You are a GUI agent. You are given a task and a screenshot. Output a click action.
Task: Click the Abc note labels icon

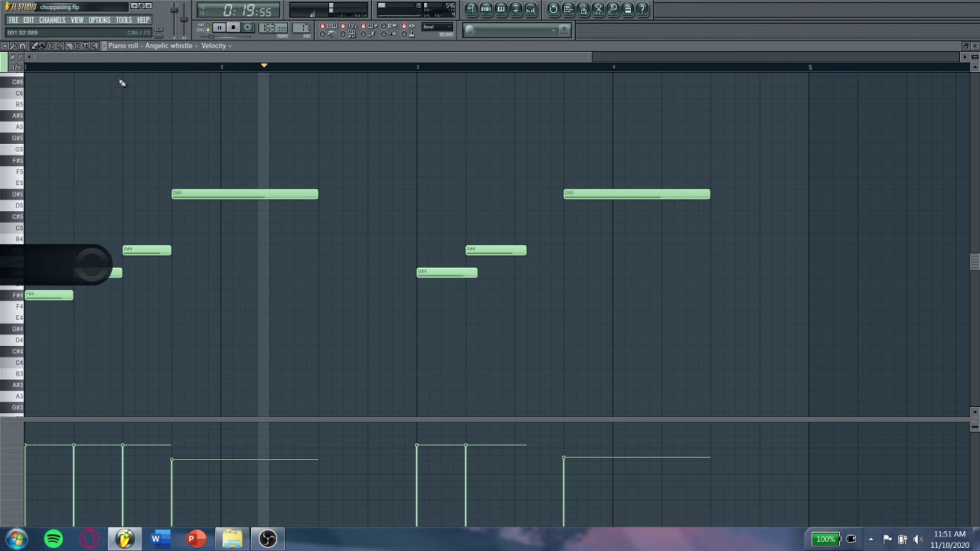[16, 67]
